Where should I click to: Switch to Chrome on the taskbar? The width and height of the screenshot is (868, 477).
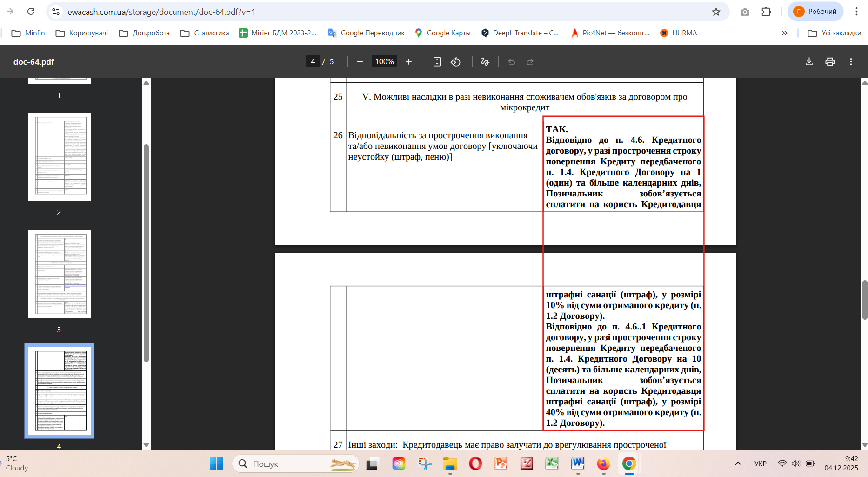pos(629,464)
